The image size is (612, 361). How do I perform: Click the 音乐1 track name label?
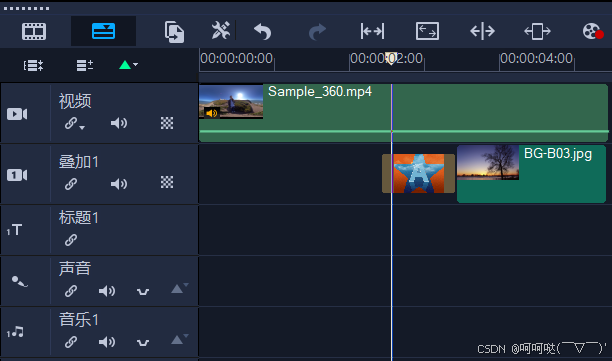pos(79,320)
